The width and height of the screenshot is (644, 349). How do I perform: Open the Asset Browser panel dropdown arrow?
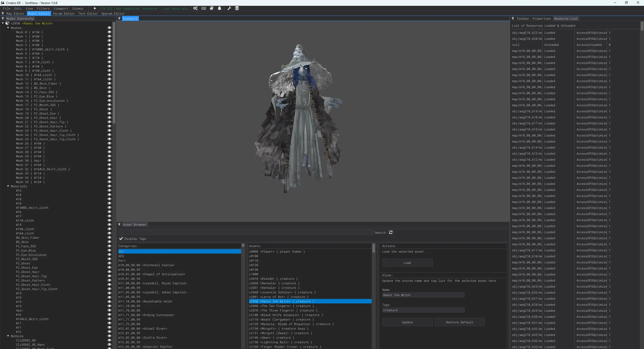coord(119,224)
